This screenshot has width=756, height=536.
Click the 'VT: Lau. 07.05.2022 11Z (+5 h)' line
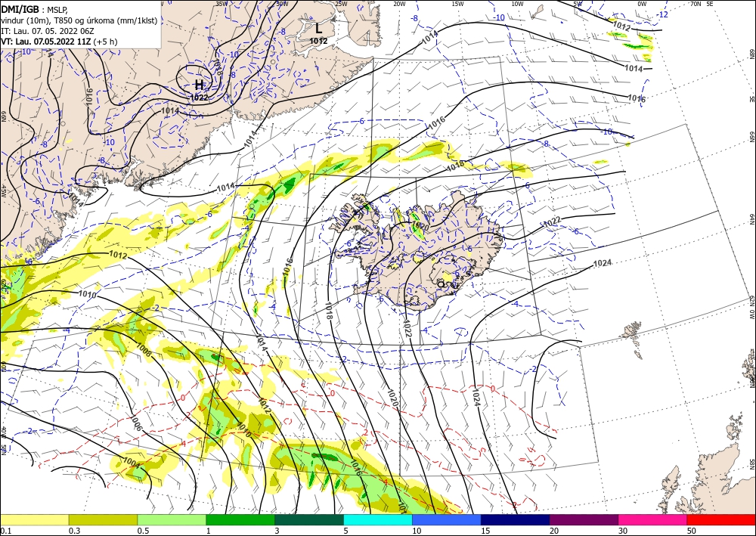(59, 42)
